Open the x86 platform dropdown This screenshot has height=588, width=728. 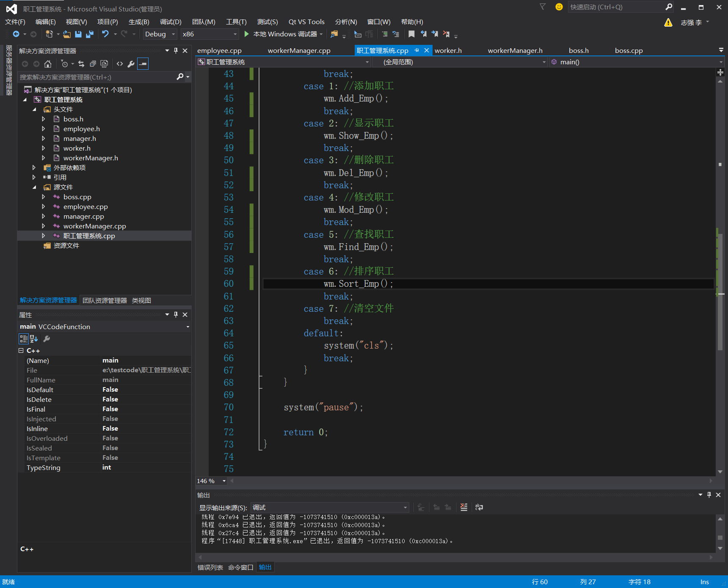210,34
